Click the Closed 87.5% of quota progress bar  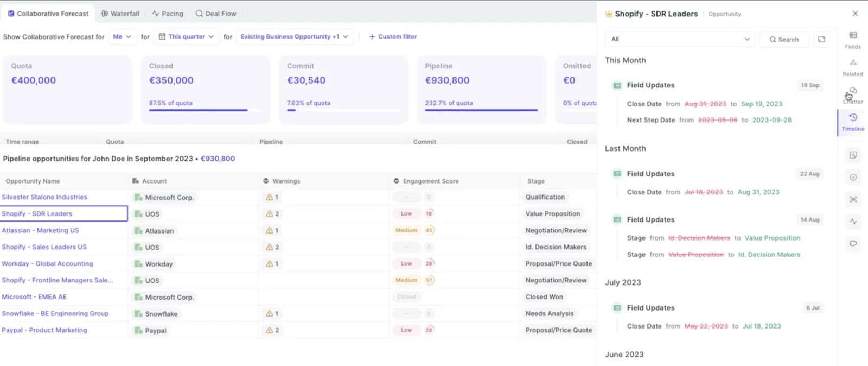(x=205, y=110)
